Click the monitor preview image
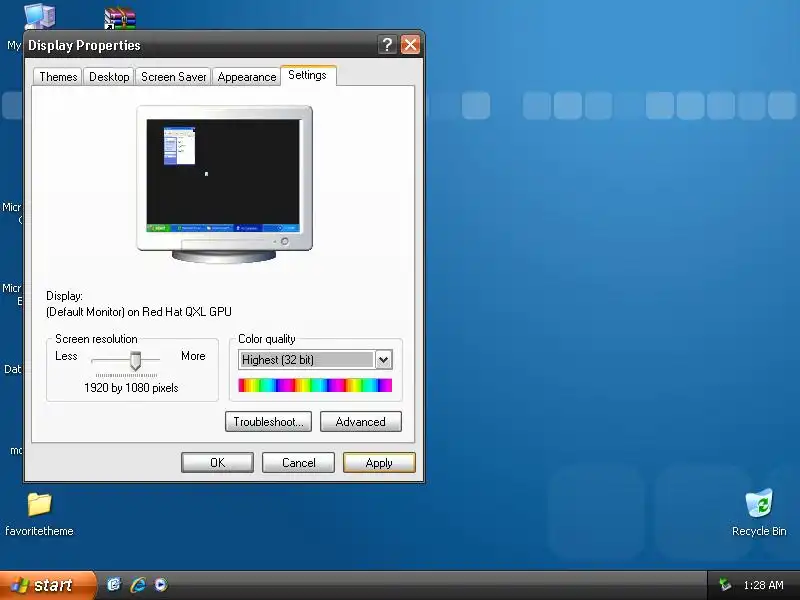 point(224,184)
